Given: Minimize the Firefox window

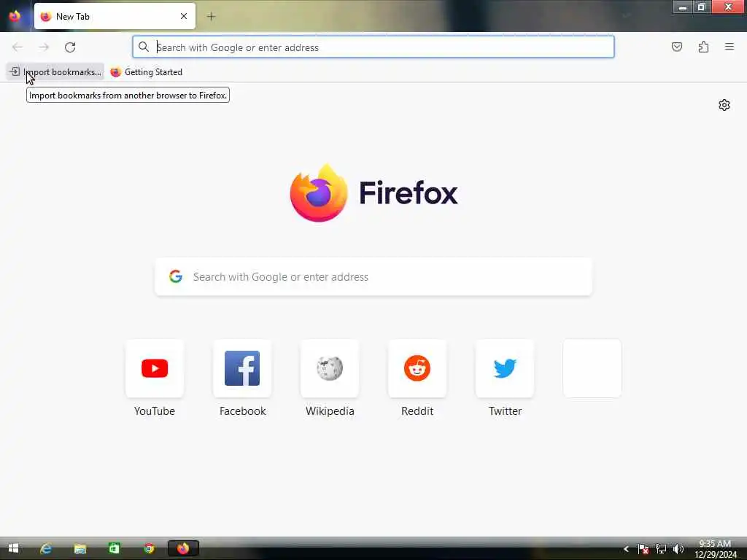Looking at the screenshot, I should (x=682, y=7).
